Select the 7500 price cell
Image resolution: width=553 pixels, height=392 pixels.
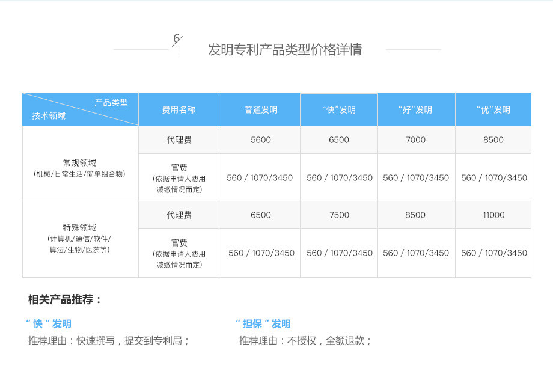339,215
